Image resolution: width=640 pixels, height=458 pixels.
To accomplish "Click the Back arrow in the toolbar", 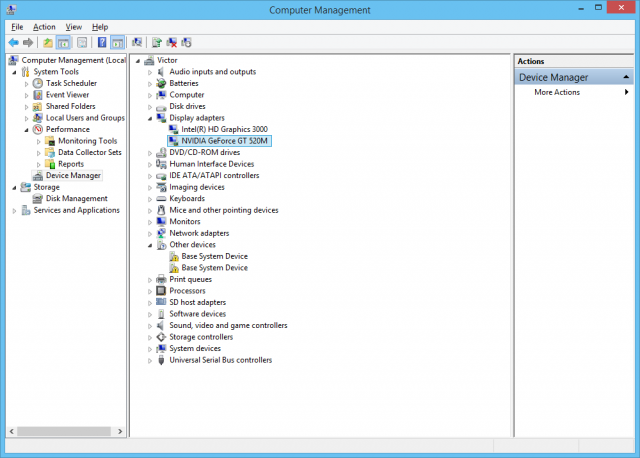I will point(14,43).
